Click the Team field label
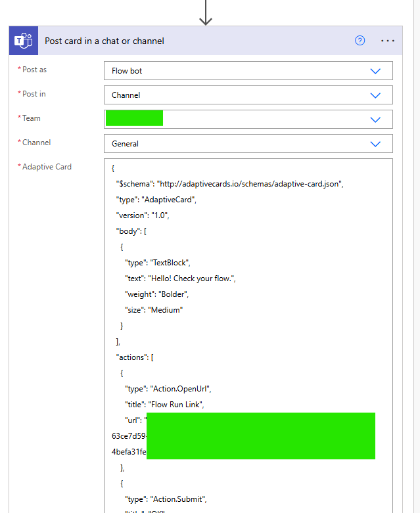The height and width of the screenshot is (513, 420). click(32, 118)
